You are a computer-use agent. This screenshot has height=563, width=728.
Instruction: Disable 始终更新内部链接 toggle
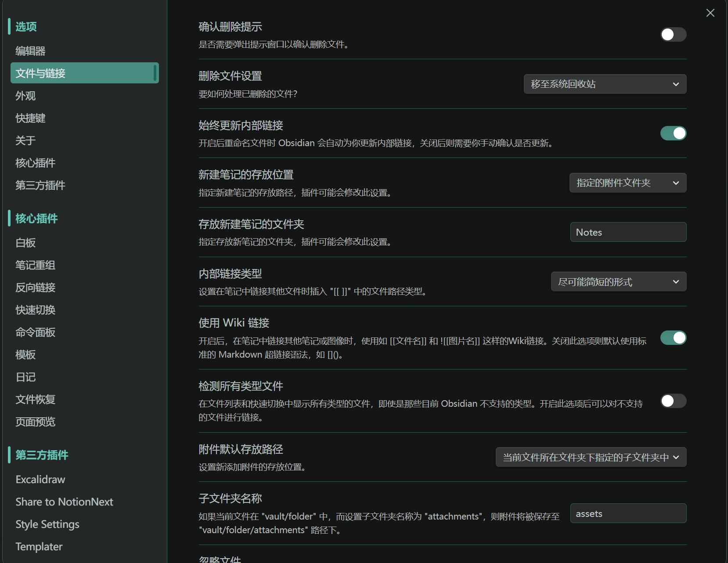[673, 133]
